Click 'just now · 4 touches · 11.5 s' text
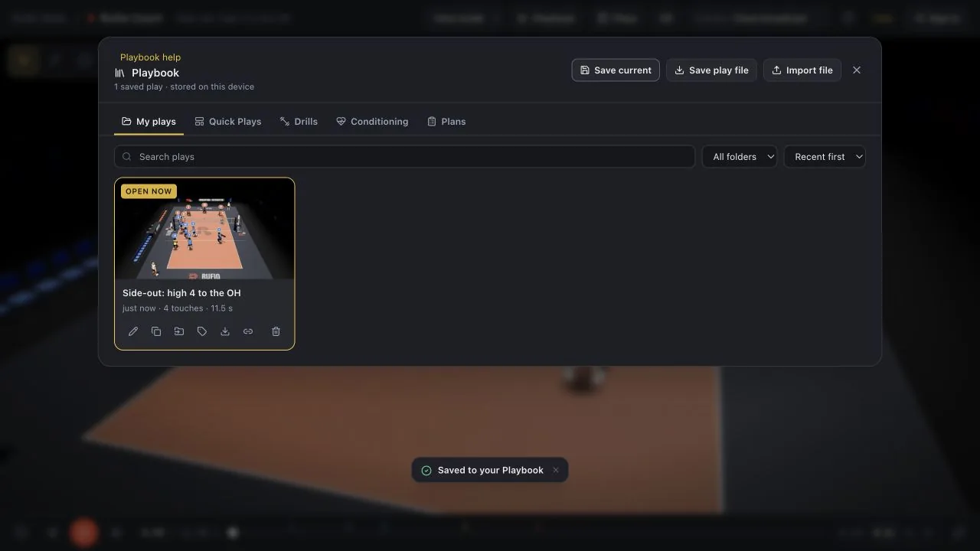Screen dimensions: 980x551 tap(178, 308)
